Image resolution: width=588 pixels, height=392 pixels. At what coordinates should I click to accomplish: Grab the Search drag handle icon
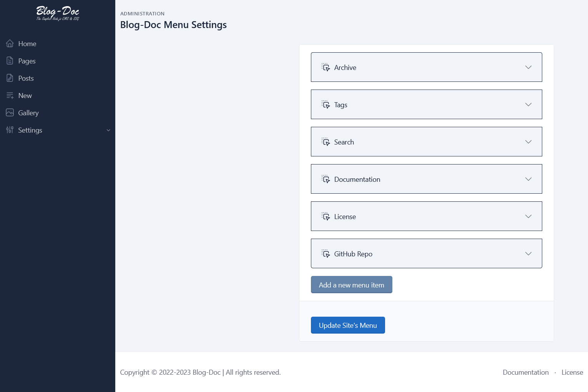[x=326, y=142]
